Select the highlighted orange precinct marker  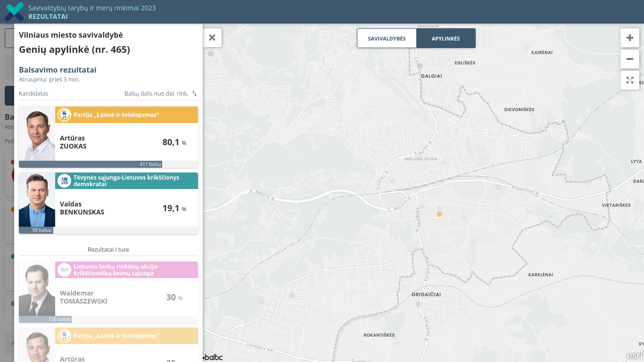pyautogui.click(x=439, y=214)
